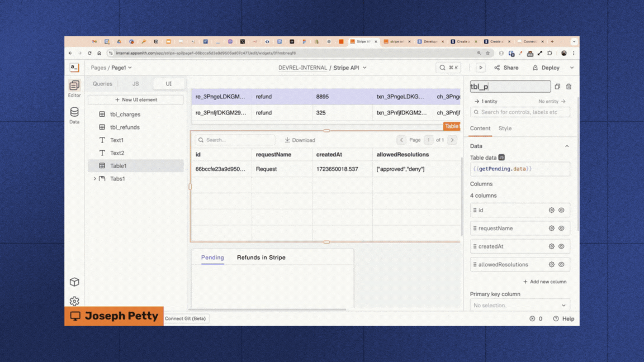Open settings gear for requestName column
Screen dimensions: 644x362
(x=551, y=228)
